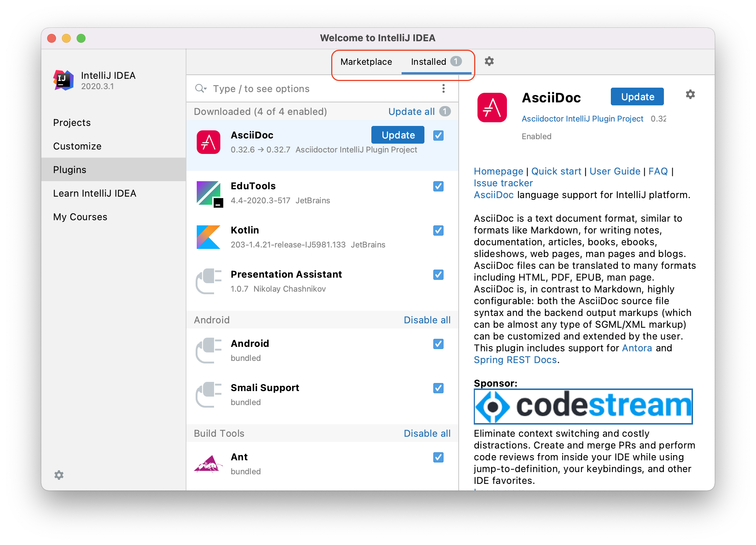The width and height of the screenshot is (756, 545).
Task: Click the EduTools plugin icon
Action: [x=209, y=194]
